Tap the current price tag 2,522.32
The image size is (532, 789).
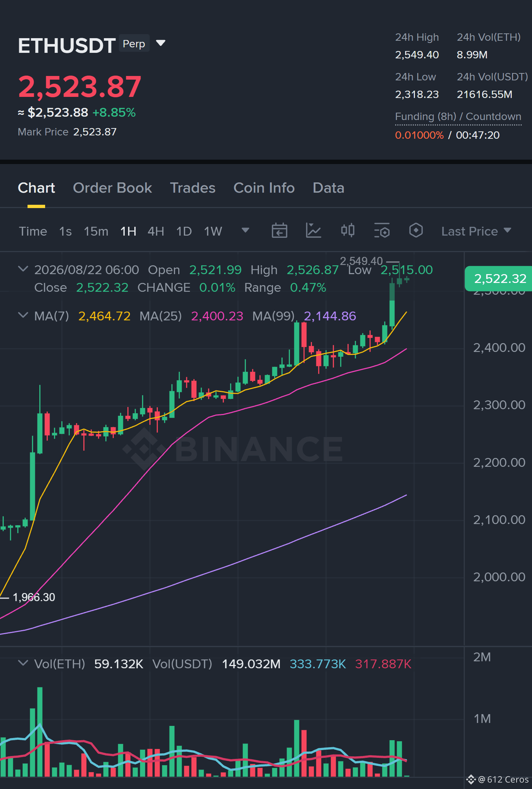pos(499,279)
